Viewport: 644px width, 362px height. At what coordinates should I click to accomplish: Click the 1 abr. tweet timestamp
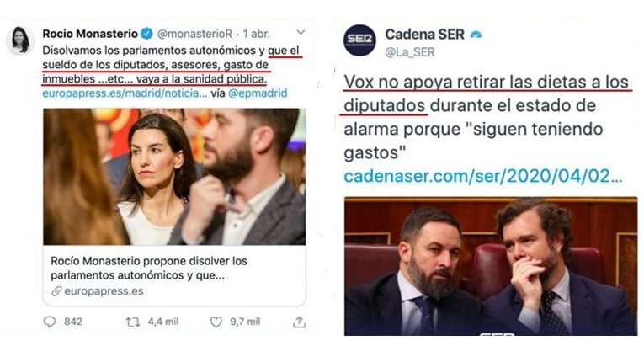tap(256, 34)
